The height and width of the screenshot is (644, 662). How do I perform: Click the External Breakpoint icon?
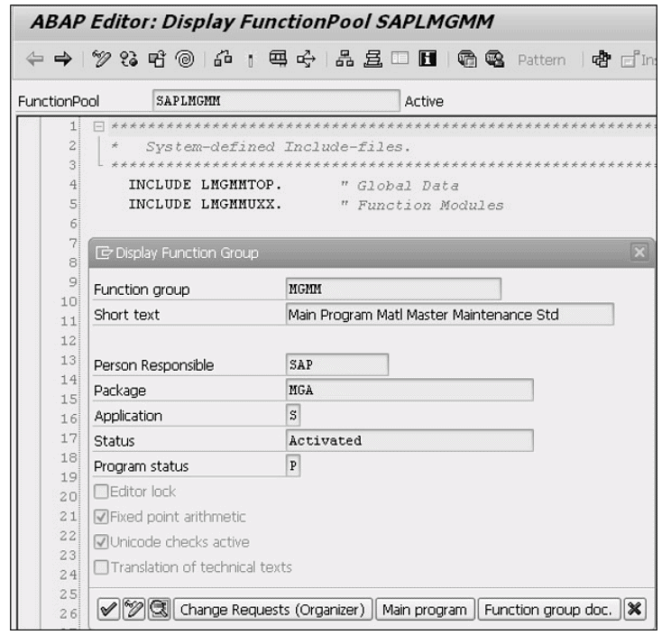click(x=495, y=60)
